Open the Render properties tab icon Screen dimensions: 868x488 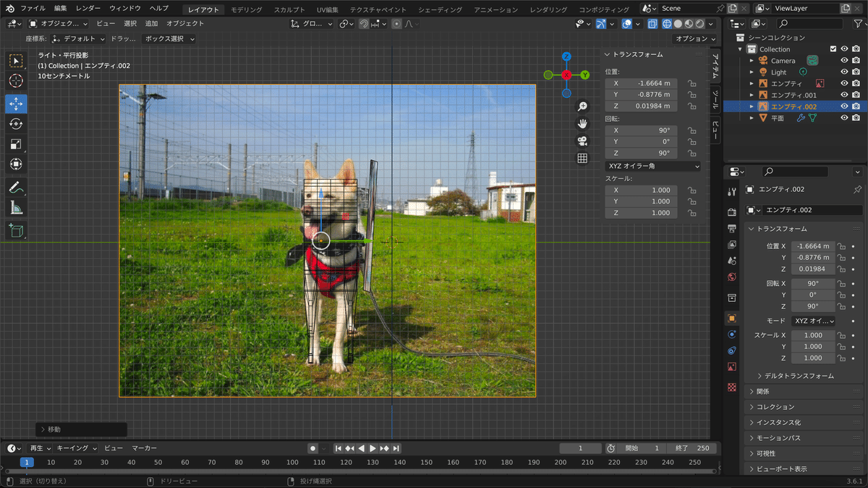click(x=731, y=212)
